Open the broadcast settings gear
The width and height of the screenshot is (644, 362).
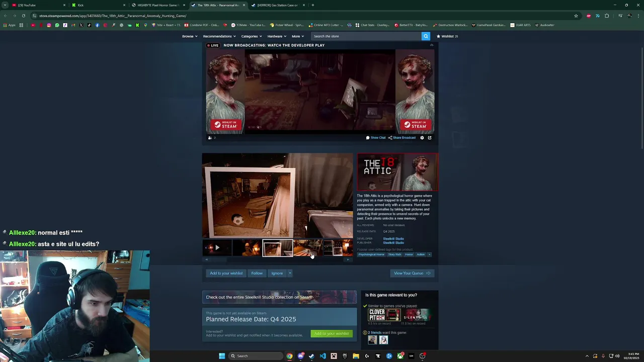pyautogui.click(x=422, y=138)
